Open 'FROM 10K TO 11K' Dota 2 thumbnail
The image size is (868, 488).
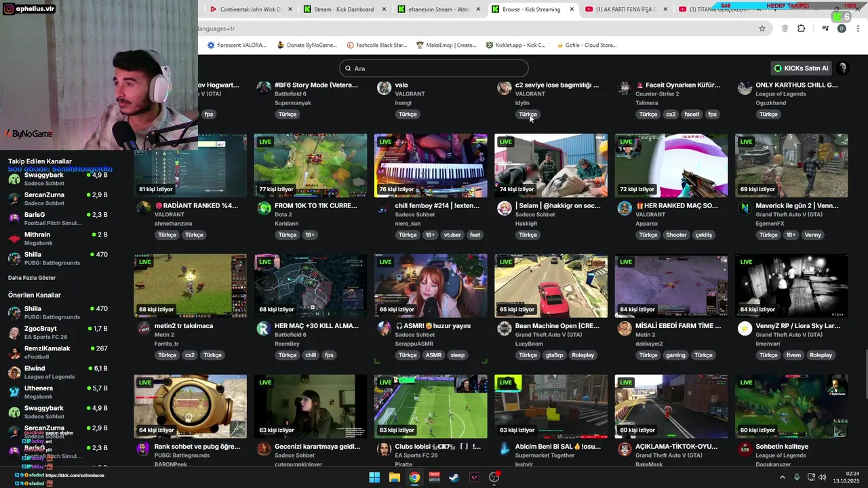pos(311,165)
